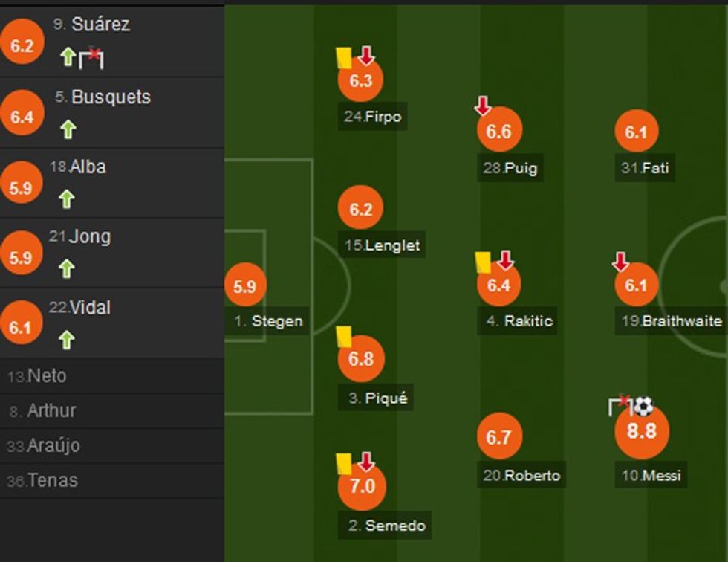Image resolution: width=728 pixels, height=562 pixels.
Task: Click the red substitution arrow above Braithwaite
Action: click(620, 262)
